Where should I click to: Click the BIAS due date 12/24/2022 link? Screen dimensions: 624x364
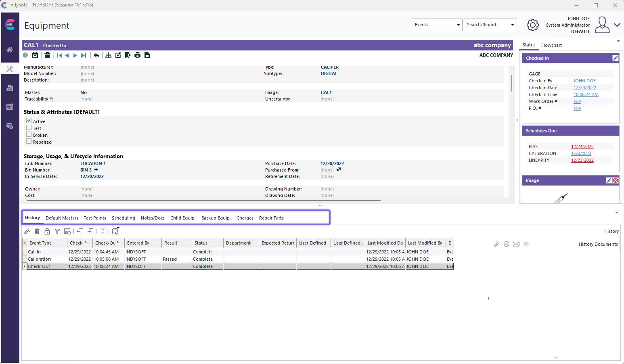point(582,146)
